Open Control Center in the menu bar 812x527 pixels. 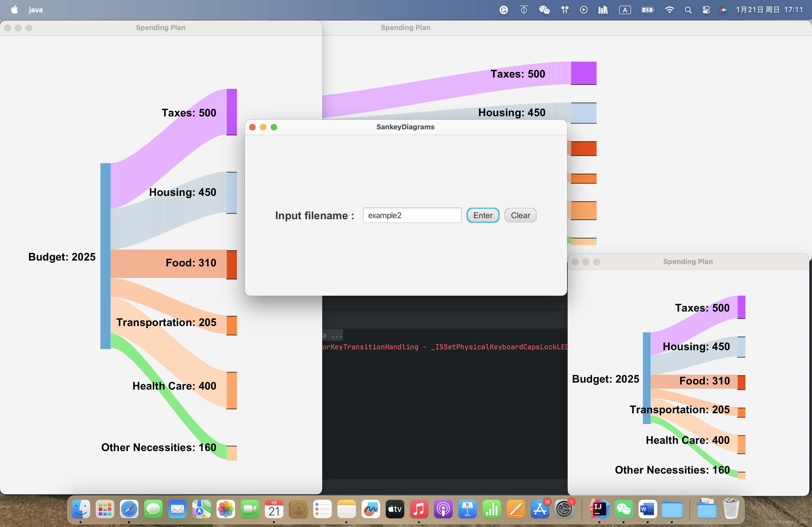point(706,10)
